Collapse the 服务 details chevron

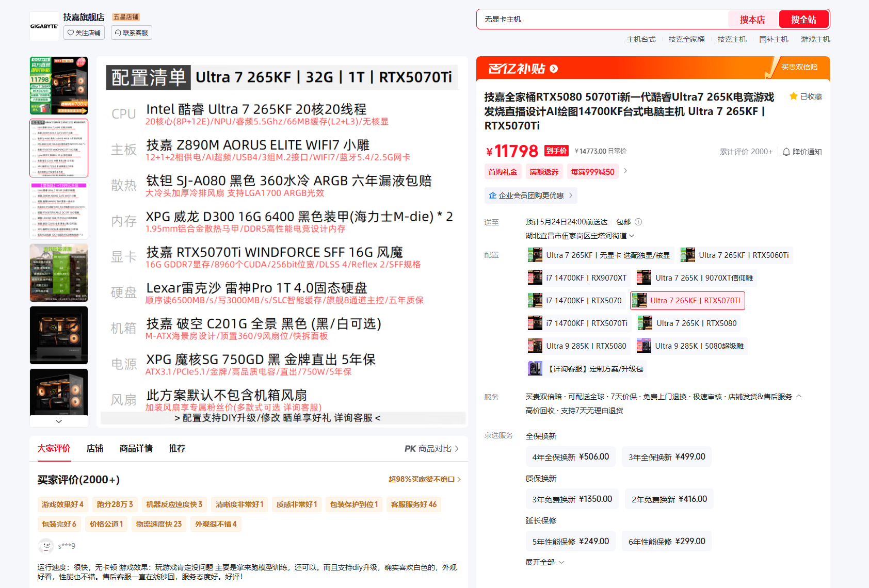(799, 396)
